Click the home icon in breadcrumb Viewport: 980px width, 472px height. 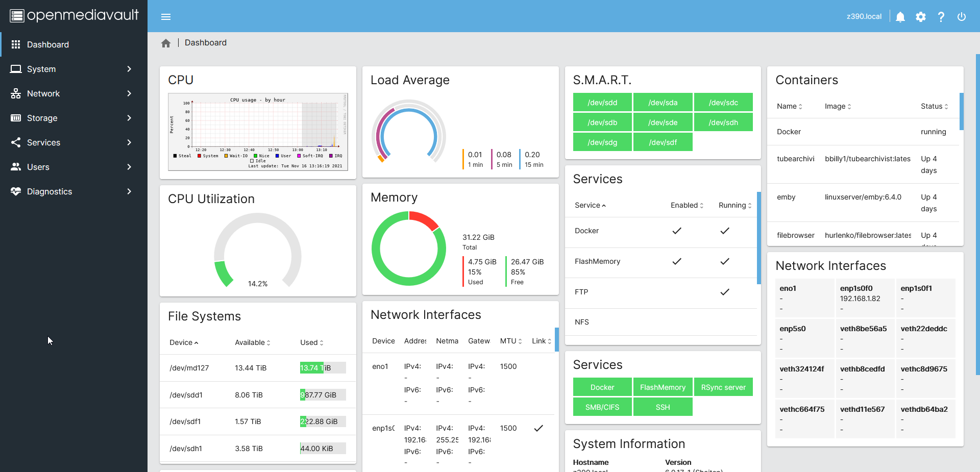click(x=165, y=43)
